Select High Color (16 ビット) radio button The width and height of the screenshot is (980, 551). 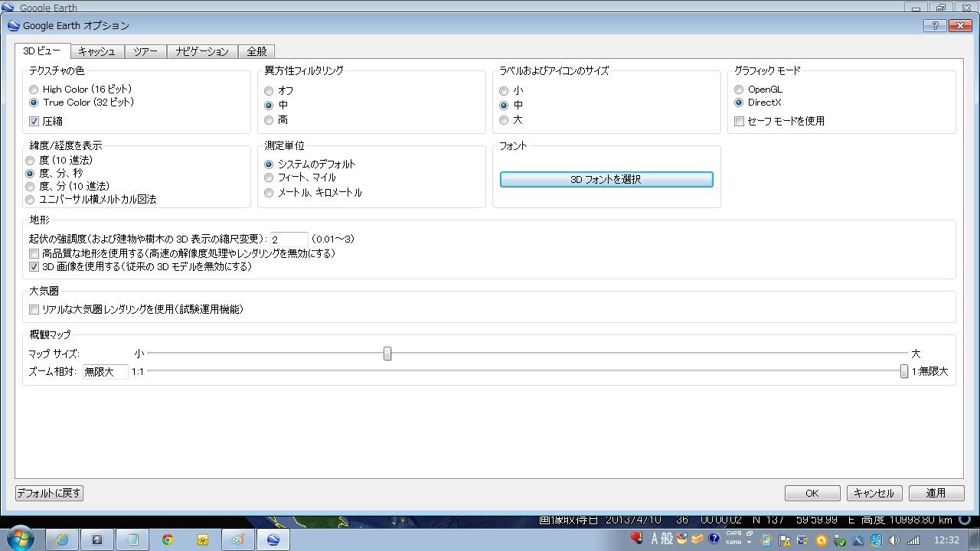(34, 90)
